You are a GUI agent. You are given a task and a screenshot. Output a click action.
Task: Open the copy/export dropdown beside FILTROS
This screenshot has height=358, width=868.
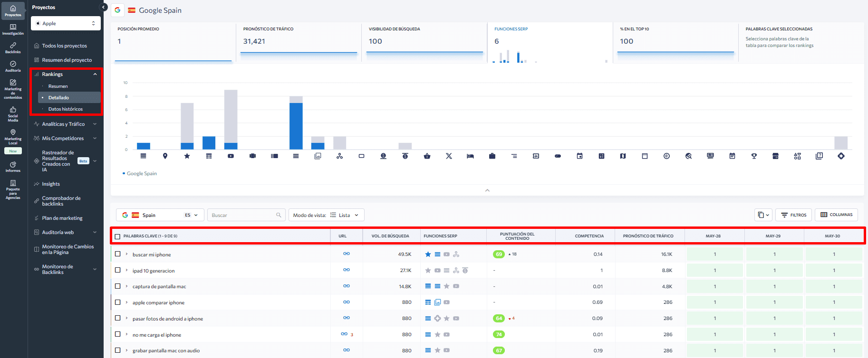pyautogui.click(x=763, y=215)
